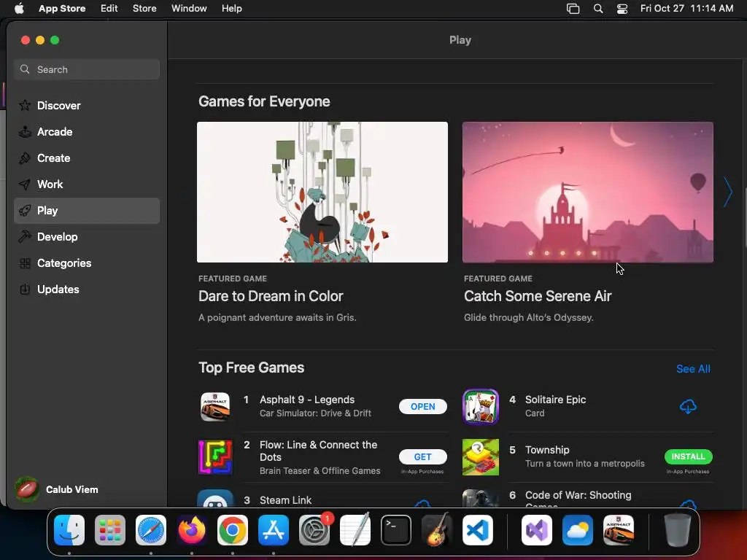Select the Create paintbrush icon
Viewport: 747px width, 560px height.
[x=25, y=158]
